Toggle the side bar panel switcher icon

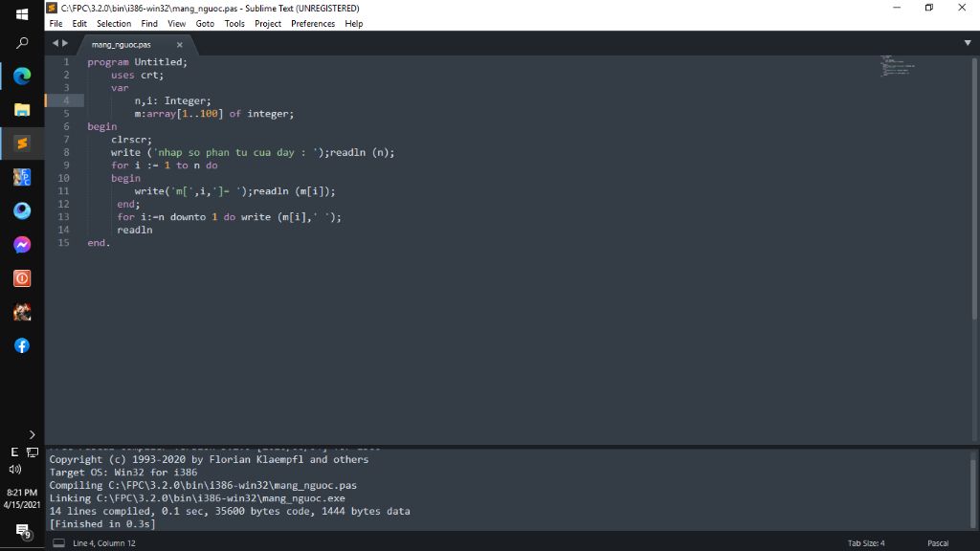pyautogui.click(x=58, y=543)
